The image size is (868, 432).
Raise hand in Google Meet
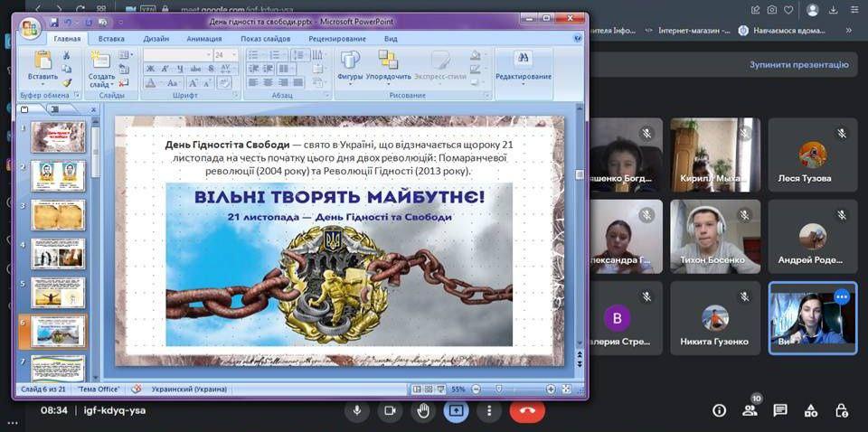coord(423,410)
